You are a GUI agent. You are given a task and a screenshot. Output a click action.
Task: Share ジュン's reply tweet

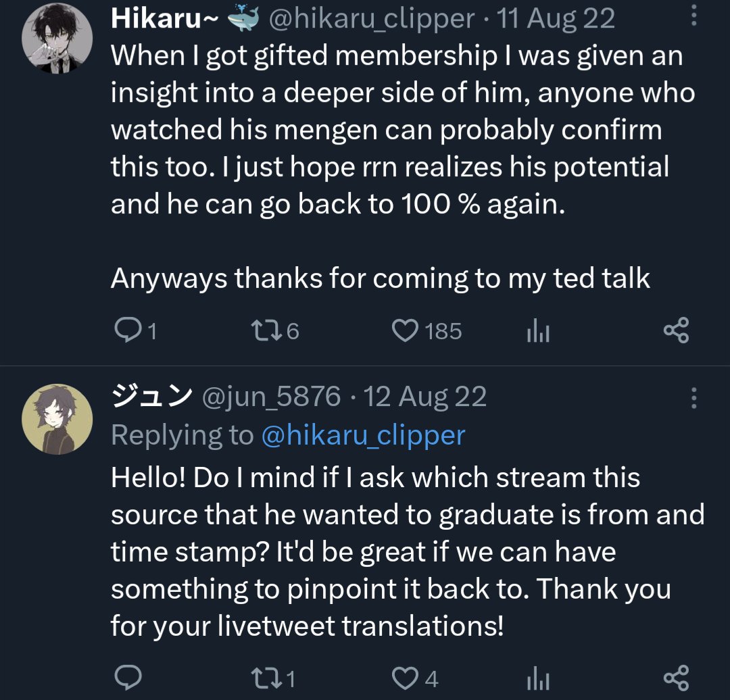[x=675, y=678]
